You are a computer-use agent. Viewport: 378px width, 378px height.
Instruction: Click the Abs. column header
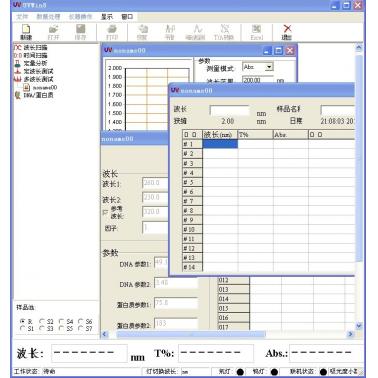291,135
